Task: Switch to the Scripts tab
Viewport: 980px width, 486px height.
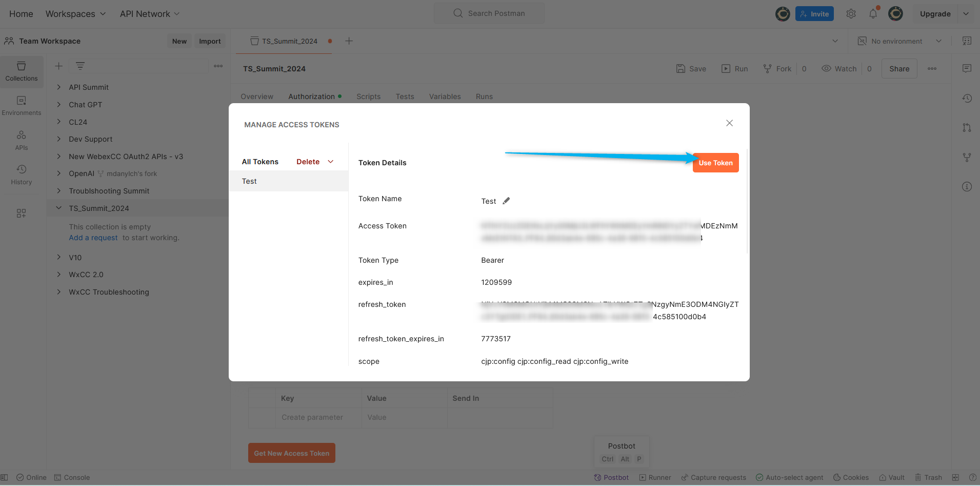Action: (369, 96)
